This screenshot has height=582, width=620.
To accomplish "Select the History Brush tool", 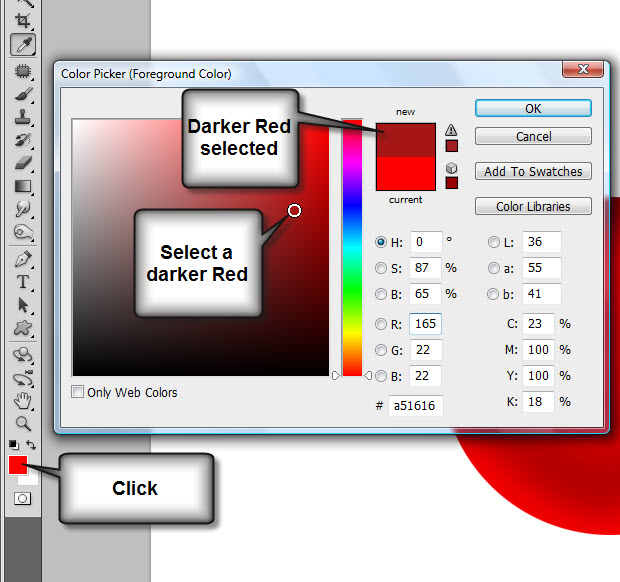I will click(23, 140).
